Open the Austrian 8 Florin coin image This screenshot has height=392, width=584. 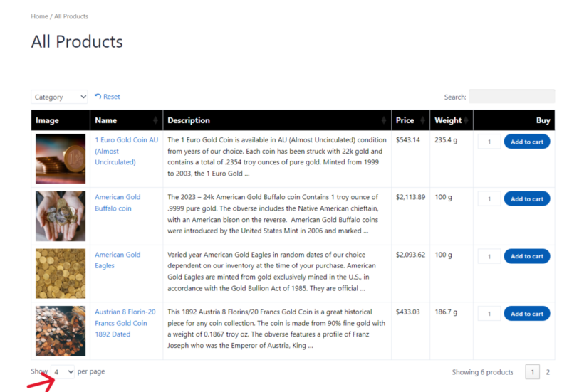(x=61, y=331)
